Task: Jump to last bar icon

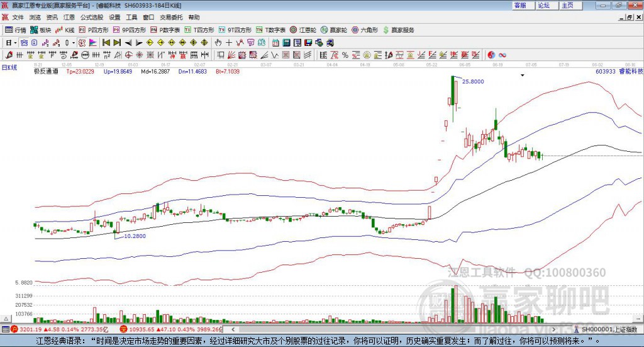Action: pos(117,43)
